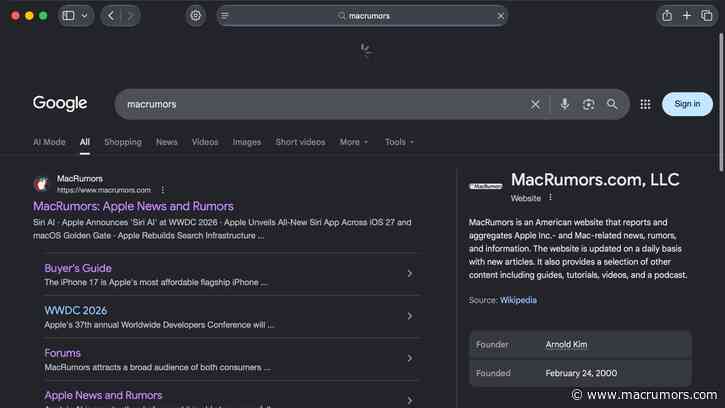The width and height of the screenshot is (725, 408).
Task: Show the tab overview icon
Action: coord(707,16)
